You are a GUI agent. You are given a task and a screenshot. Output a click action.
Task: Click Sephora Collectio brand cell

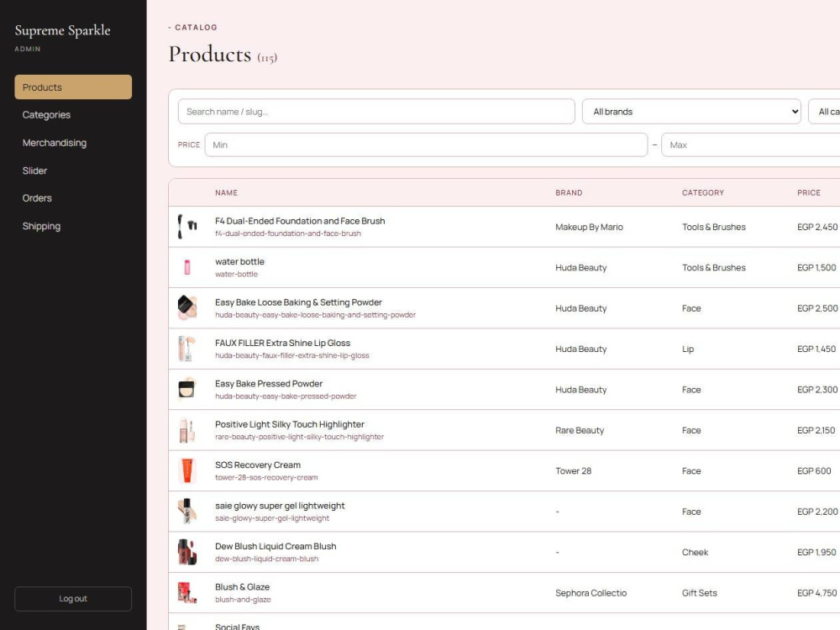591,593
